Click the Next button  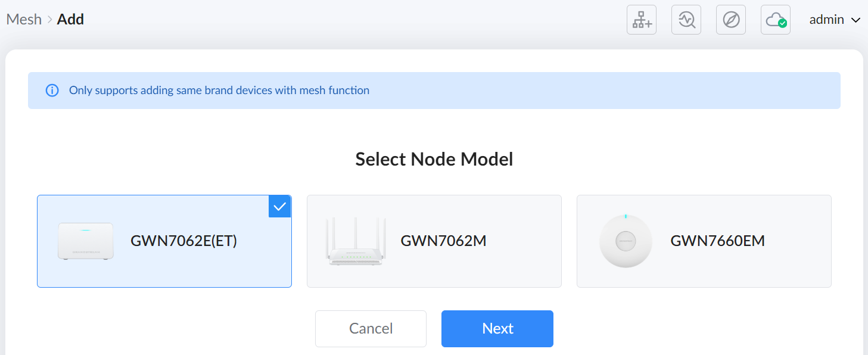[x=497, y=329]
